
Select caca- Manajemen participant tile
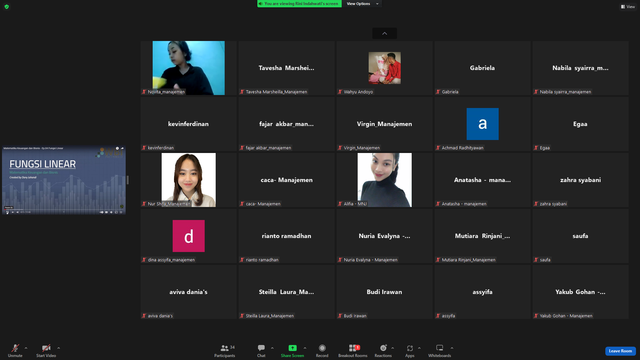pos(287,180)
